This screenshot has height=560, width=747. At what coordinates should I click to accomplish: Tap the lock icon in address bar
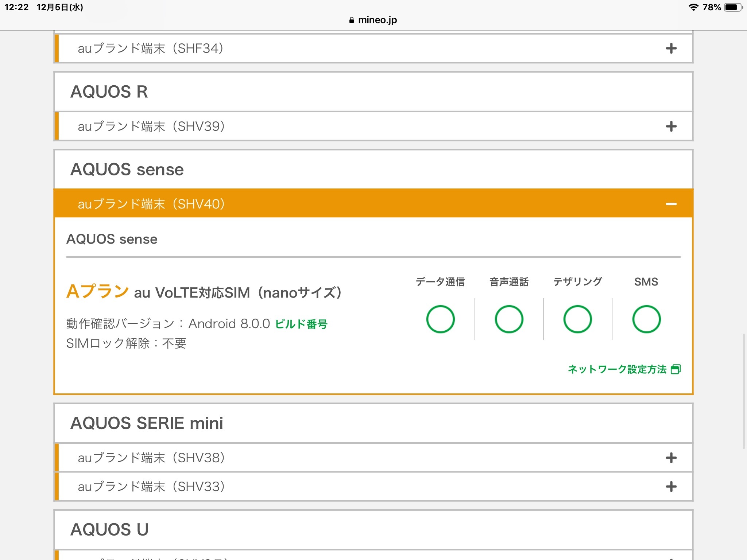(x=351, y=20)
